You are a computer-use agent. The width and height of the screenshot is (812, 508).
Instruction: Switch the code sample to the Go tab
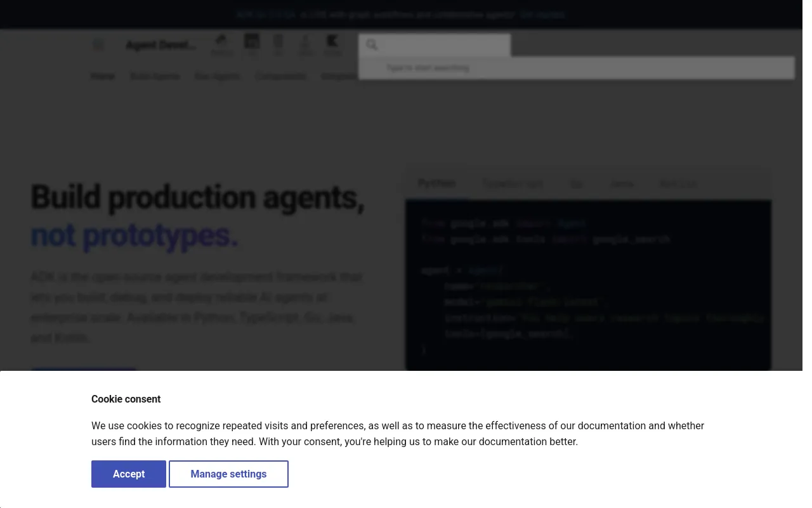pyautogui.click(x=576, y=184)
